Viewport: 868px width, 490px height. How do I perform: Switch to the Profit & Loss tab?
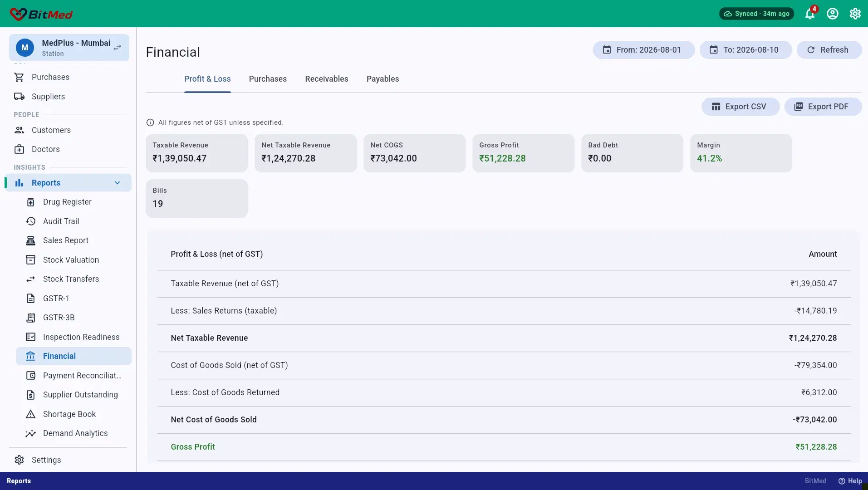tap(207, 79)
